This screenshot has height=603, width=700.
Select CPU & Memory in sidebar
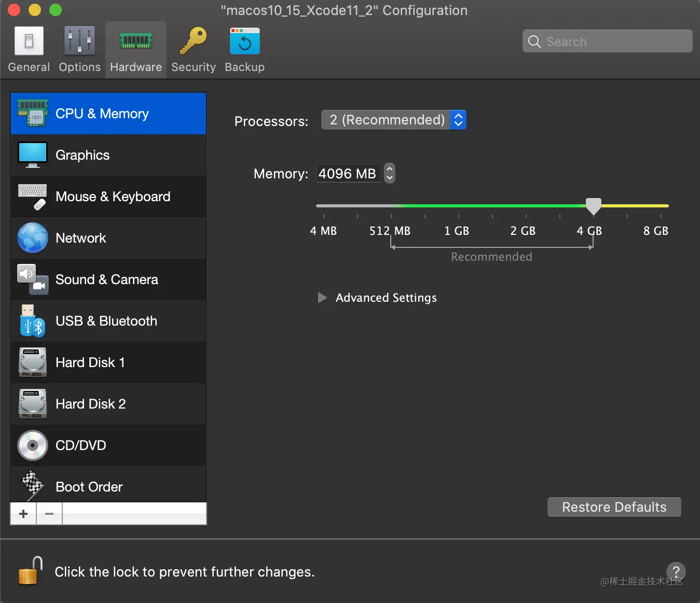pyautogui.click(x=108, y=114)
